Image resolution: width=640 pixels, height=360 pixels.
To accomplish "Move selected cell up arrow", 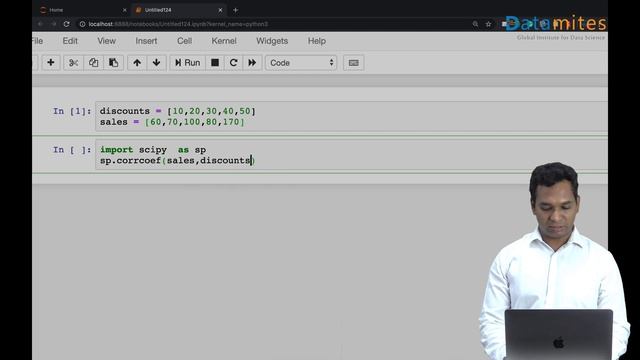I will click(x=137, y=62).
